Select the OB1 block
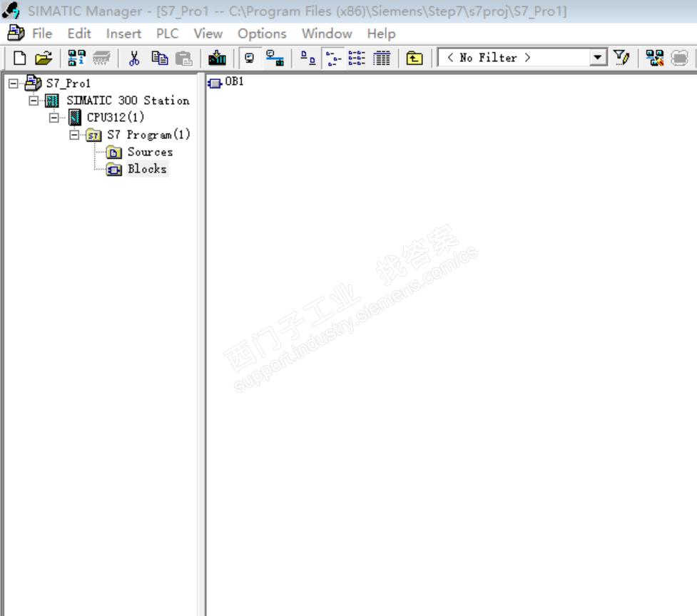697x616 pixels. [x=234, y=81]
